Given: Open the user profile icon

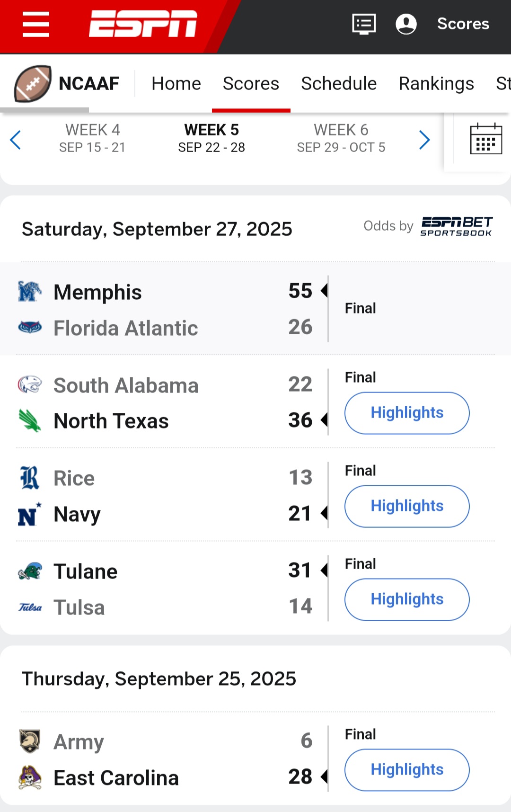Looking at the screenshot, I should (x=406, y=24).
